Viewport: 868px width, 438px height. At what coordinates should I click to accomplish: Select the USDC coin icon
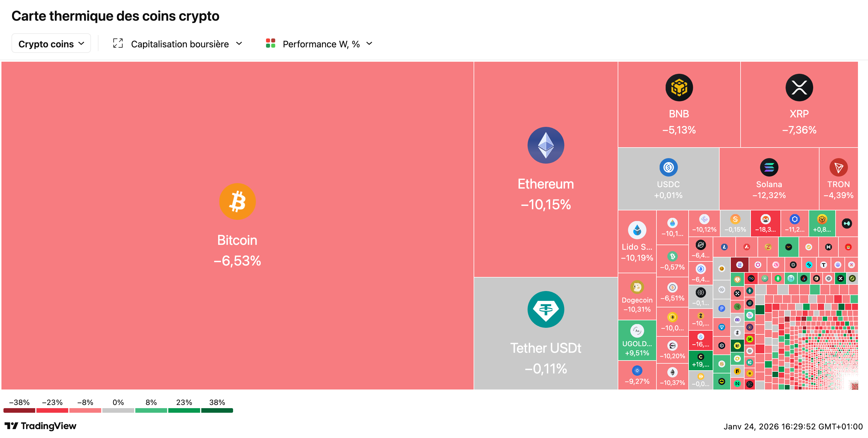668,167
